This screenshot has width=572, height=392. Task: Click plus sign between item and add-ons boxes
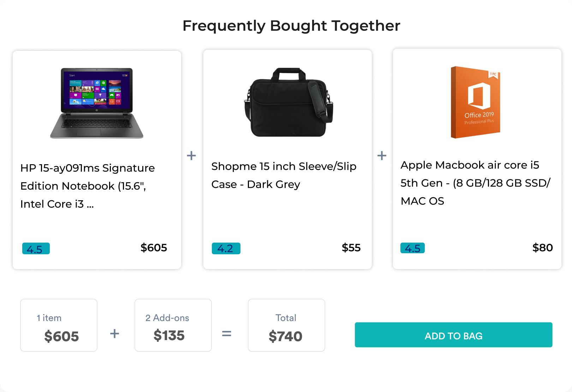pyautogui.click(x=114, y=333)
